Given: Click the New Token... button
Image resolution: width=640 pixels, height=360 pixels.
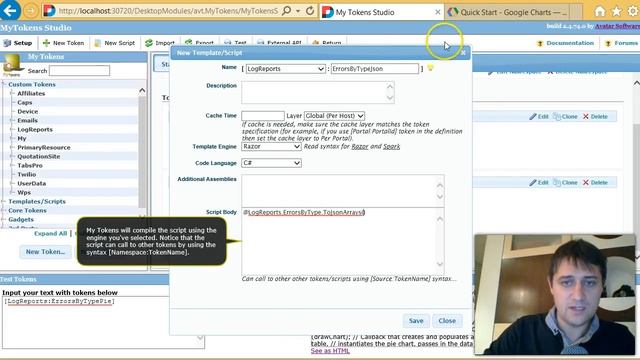Looking at the screenshot, I should (x=45, y=252).
